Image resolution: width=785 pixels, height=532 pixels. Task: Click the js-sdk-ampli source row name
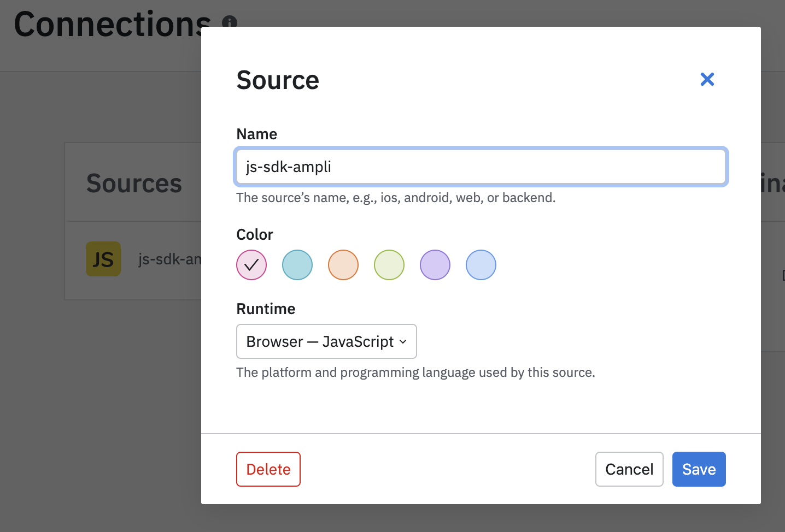coord(169,259)
